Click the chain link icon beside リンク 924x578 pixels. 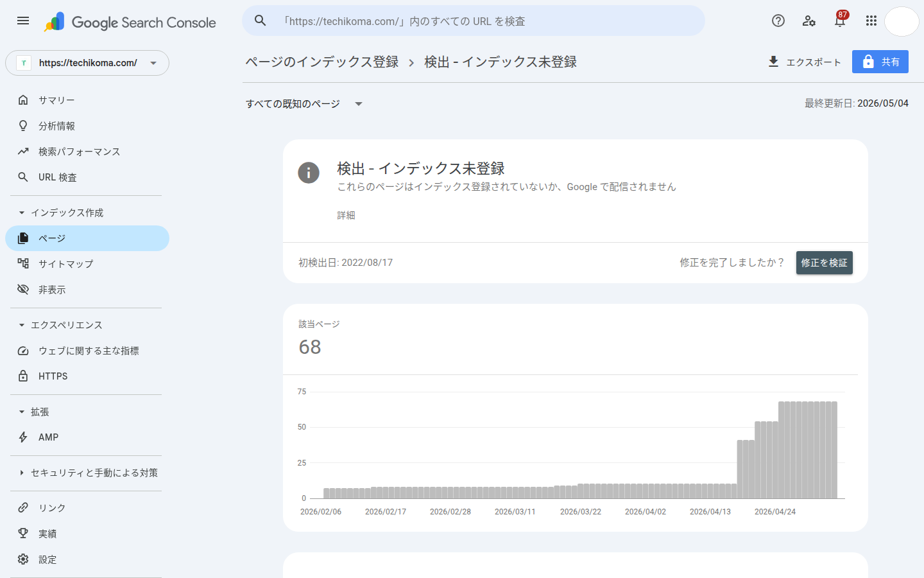point(23,507)
